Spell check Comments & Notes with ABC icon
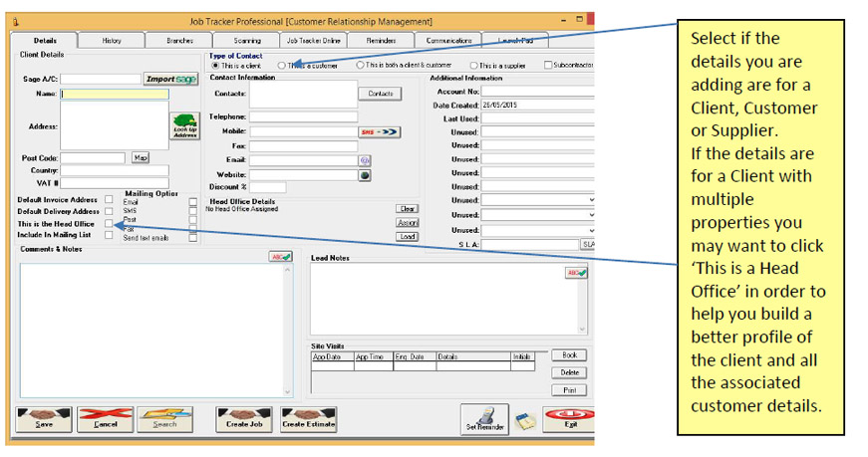The width and height of the screenshot is (868, 457). (x=281, y=257)
